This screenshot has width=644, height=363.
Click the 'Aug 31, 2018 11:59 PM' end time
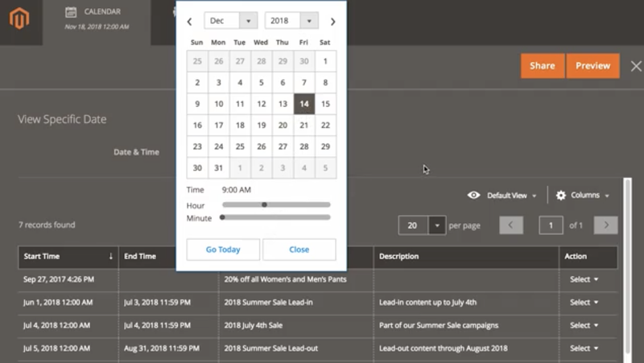click(x=162, y=349)
